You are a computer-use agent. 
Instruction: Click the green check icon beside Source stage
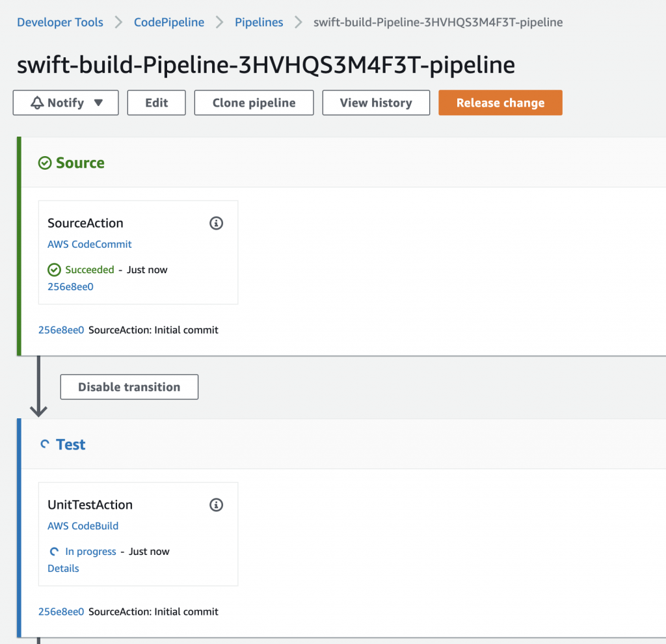pyautogui.click(x=44, y=162)
